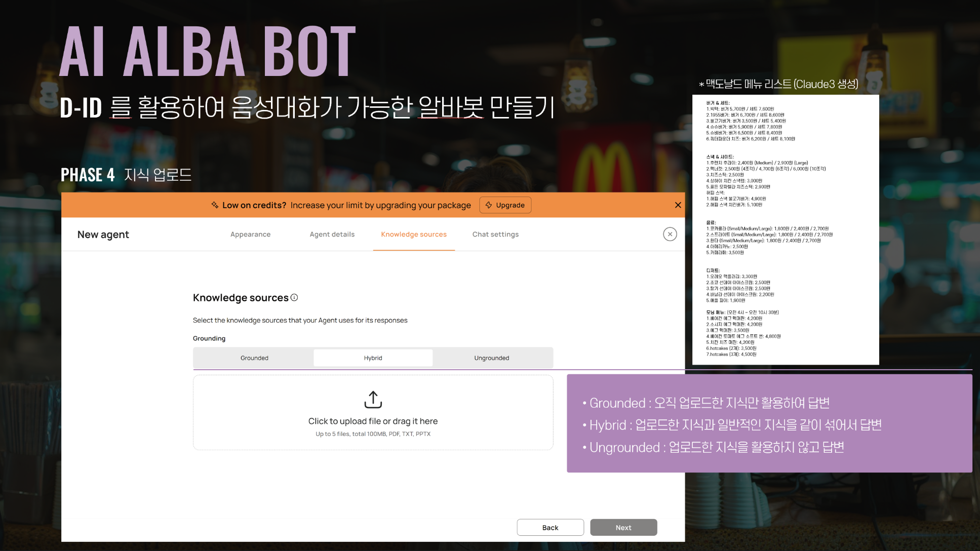Close the New agent dialog with the circled X
This screenshot has width=980, height=551.
click(670, 234)
